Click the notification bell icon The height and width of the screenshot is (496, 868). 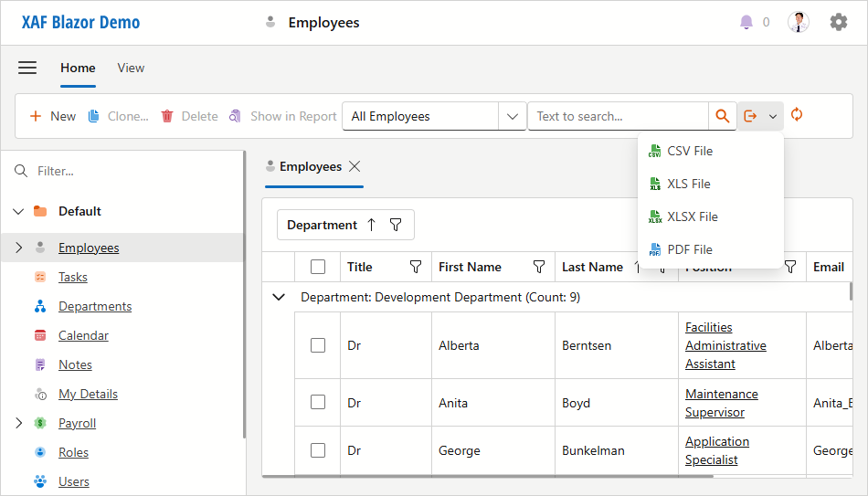click(746, 22)
